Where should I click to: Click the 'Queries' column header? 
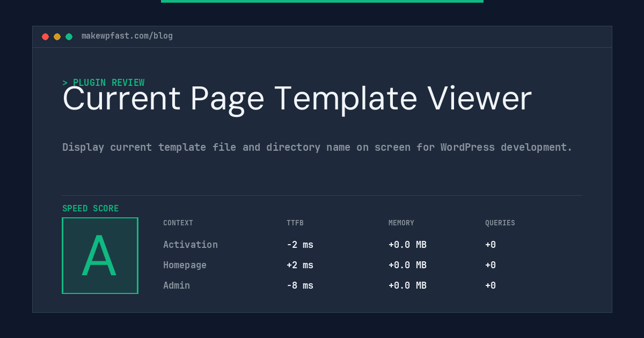[500, 223]
